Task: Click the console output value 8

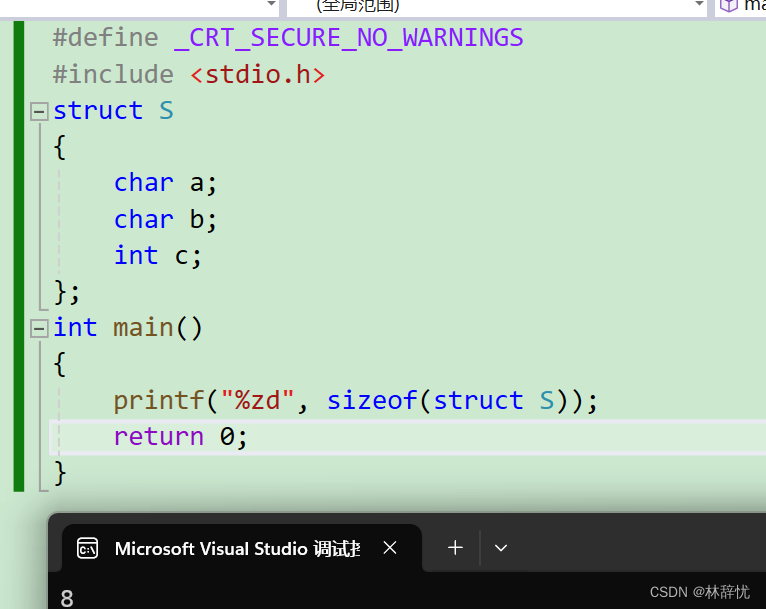Action: click(67, 599)
